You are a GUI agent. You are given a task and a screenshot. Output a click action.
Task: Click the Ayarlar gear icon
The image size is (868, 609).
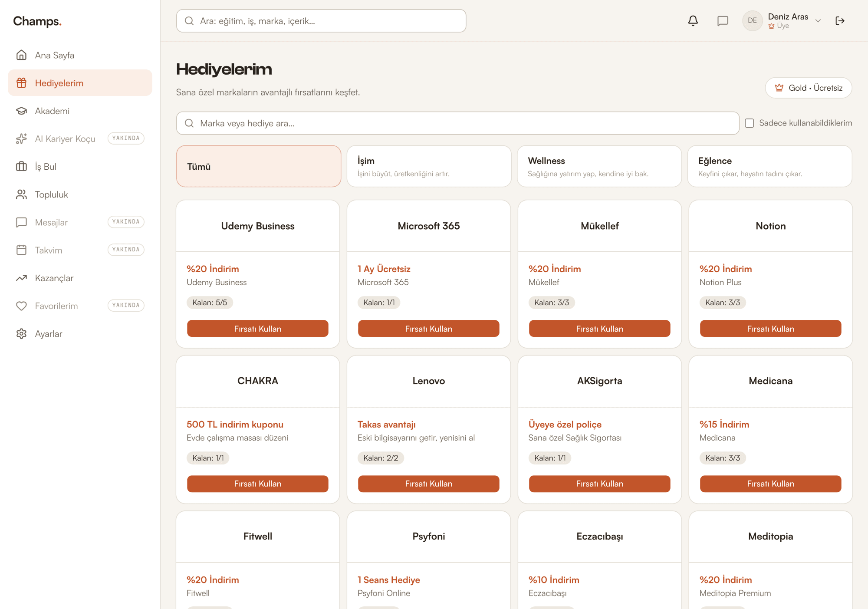pos(21,333)
